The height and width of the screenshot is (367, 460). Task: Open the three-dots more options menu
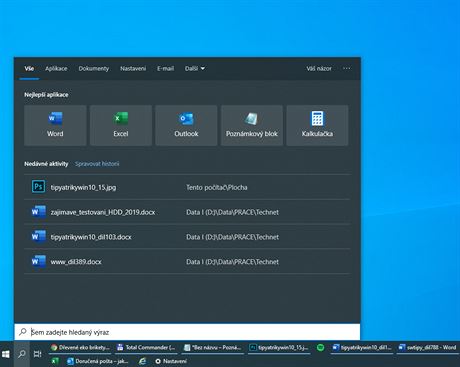347,68
